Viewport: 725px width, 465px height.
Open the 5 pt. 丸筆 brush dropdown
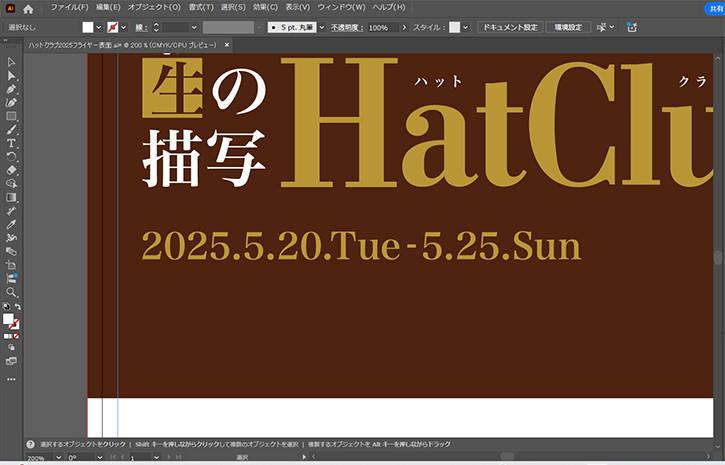322,27
